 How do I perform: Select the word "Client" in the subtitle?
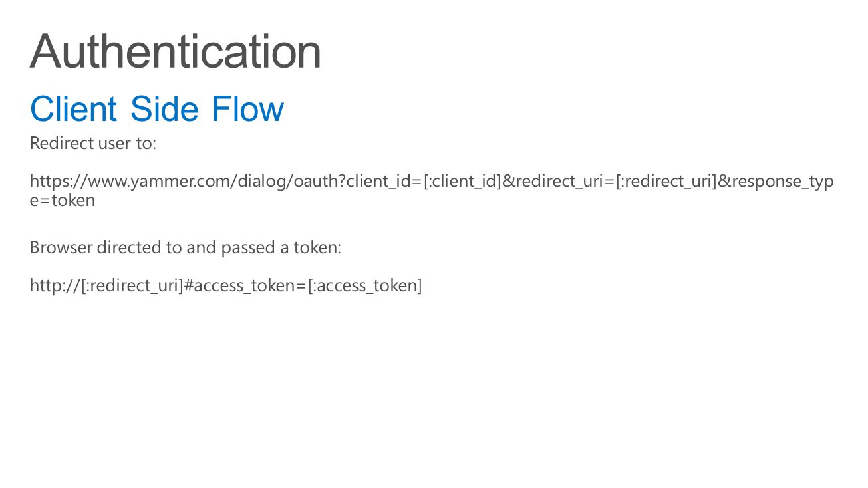(74, 109)
